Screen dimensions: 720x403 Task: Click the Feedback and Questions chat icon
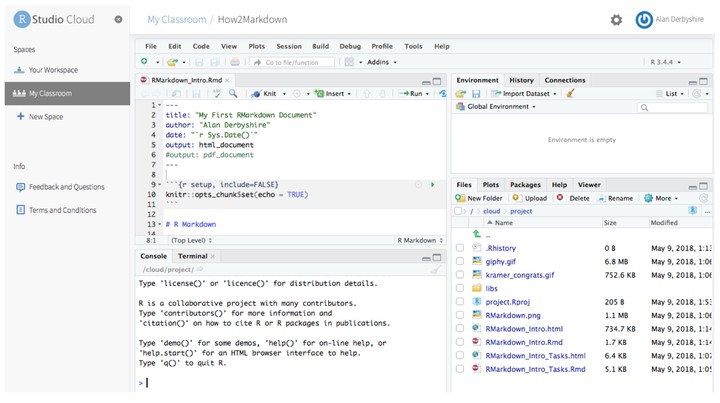(20, 187)
